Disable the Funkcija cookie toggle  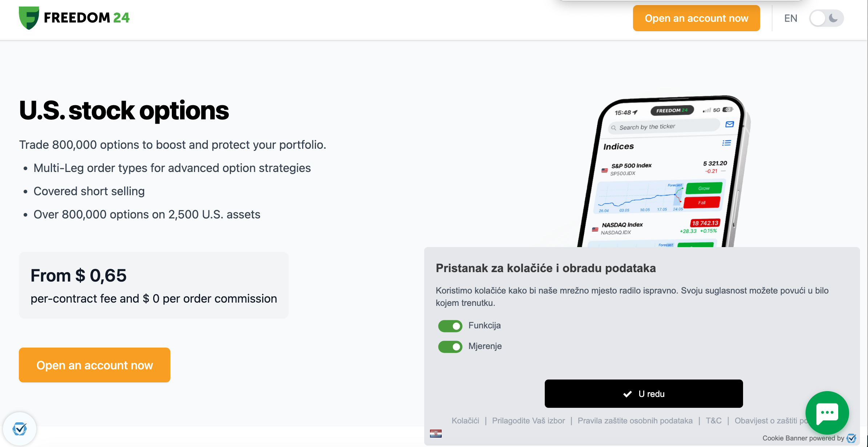pos(450,326)
